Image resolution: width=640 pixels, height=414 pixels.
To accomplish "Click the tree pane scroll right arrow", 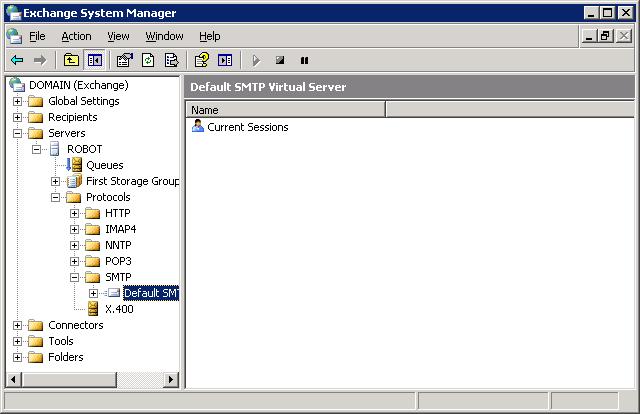I will (171, 379).
